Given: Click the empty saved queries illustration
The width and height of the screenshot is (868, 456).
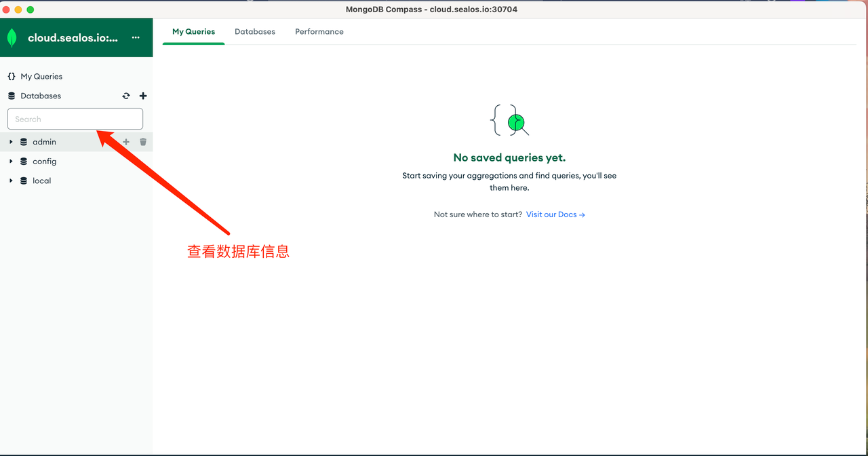Looking at the screenshot, I should [x=509, y=121].
